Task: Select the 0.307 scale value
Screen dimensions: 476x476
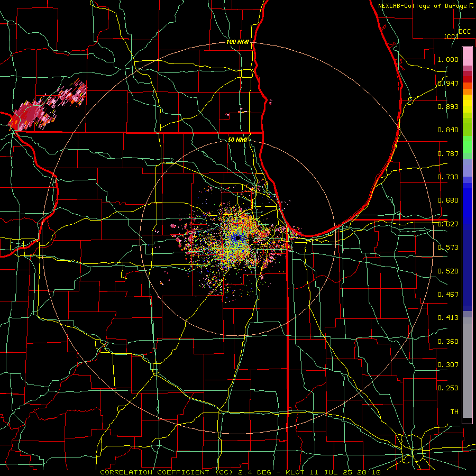Action: (x=448, y=364)
